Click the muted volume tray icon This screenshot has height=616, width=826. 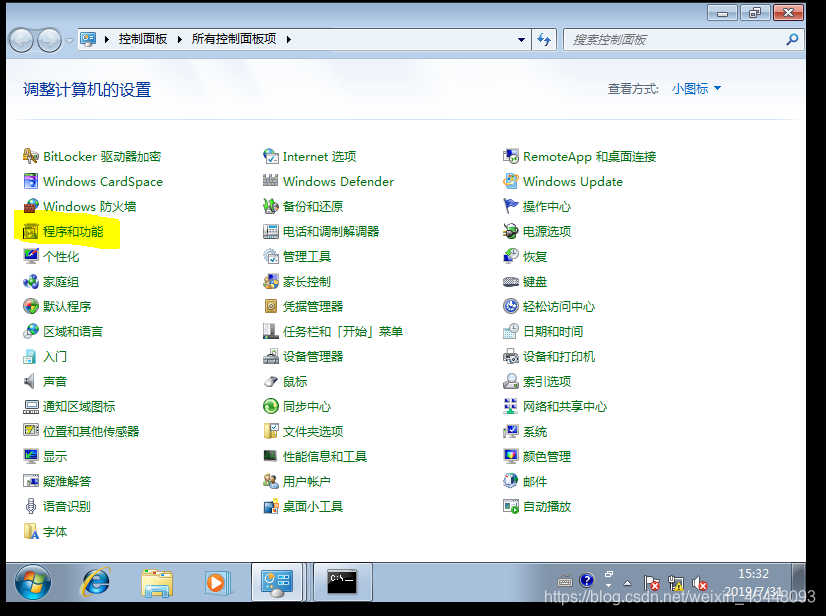[x=700, y=583]
